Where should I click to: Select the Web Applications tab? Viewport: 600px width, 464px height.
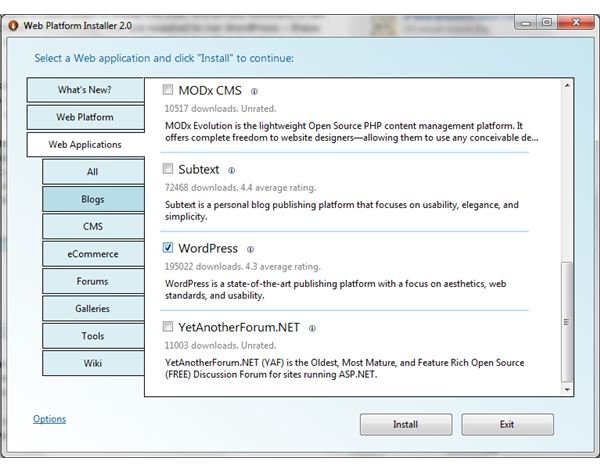(85, 145)
